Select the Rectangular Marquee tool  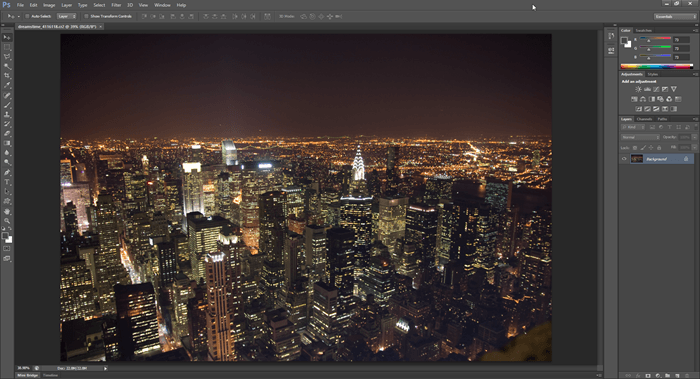(7, 47)
